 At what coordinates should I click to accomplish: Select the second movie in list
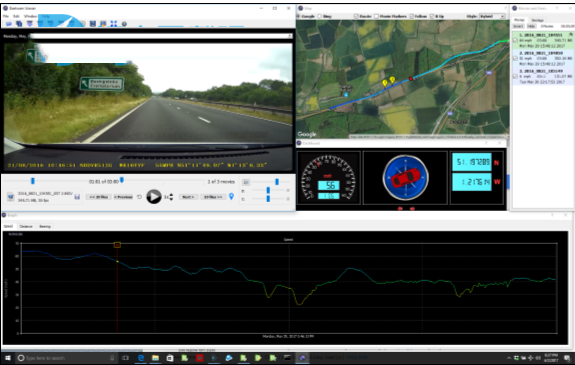543,58
